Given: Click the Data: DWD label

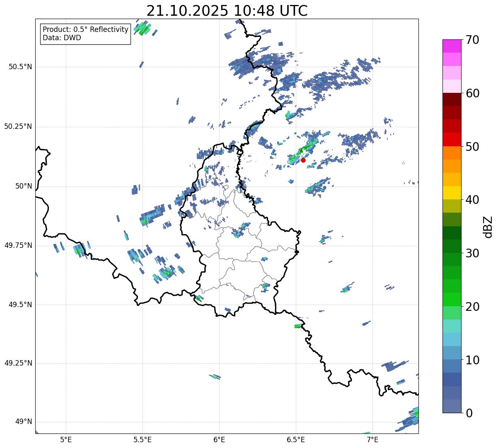Looking at the screenshot, I should (62, 38).
